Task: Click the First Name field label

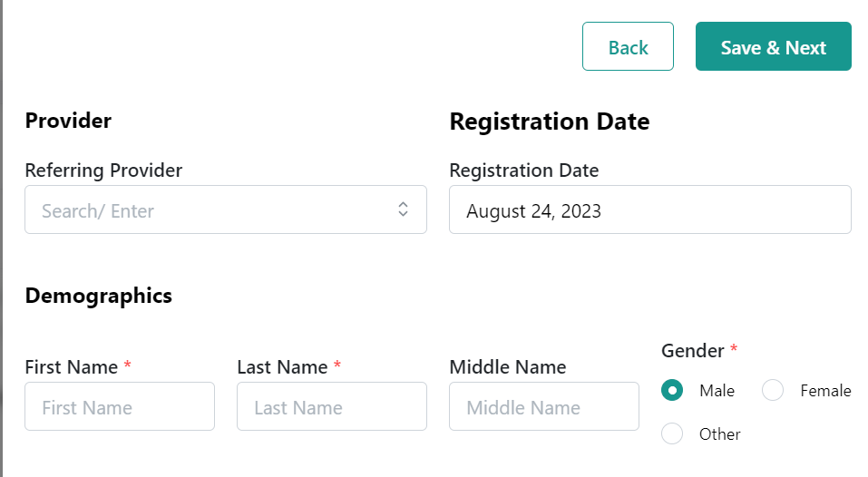Action: tap(72, 367)
